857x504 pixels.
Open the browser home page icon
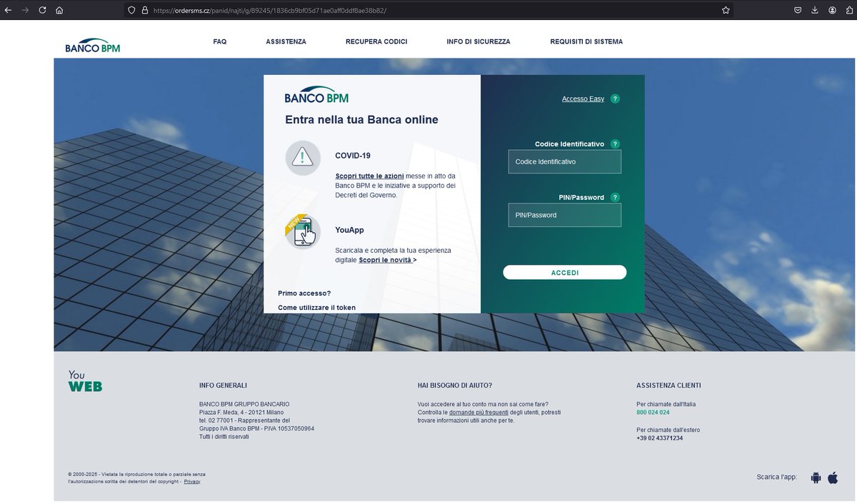(59, 10)
